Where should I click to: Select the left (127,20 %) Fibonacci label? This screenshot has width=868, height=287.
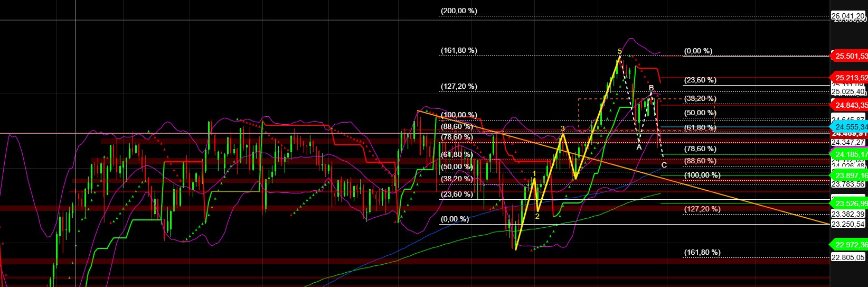(x=459, y=86)
